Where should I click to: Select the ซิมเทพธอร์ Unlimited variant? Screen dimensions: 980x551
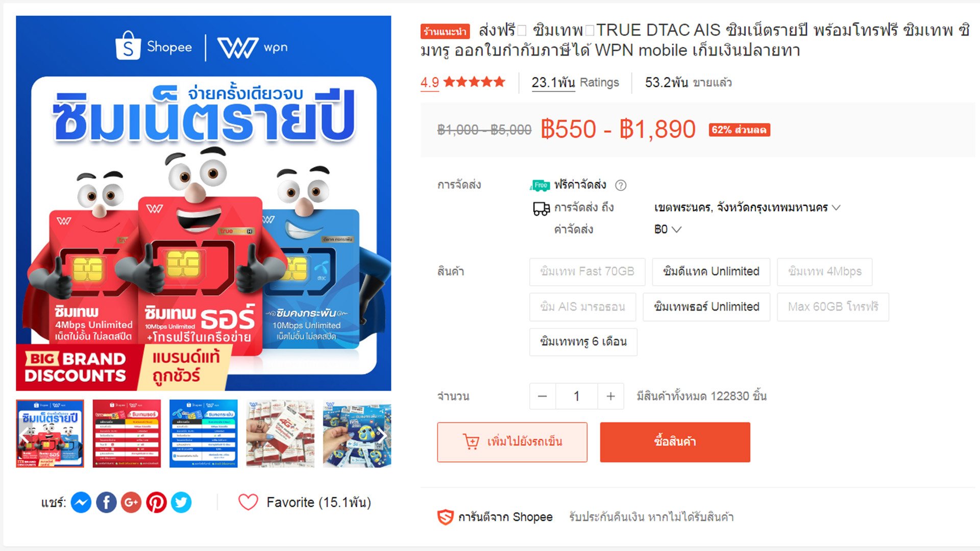[x=706, y=307]
